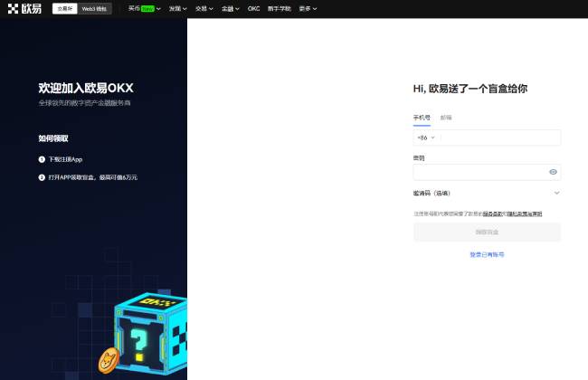Open the 交易 navigation menu
Image resolution: width=588 pixels, height=380 pixels.
tap(204, 8)
